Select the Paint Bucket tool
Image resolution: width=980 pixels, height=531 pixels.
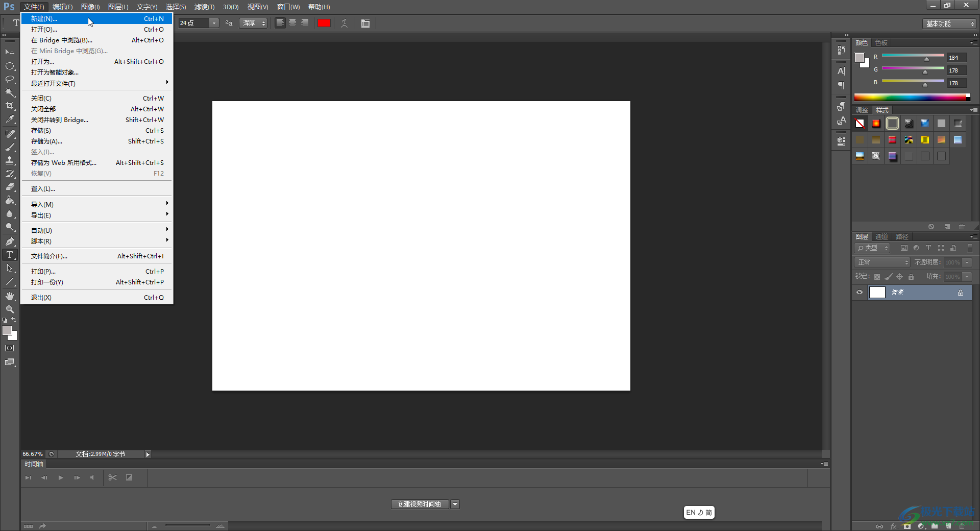(x=10, y=201)
